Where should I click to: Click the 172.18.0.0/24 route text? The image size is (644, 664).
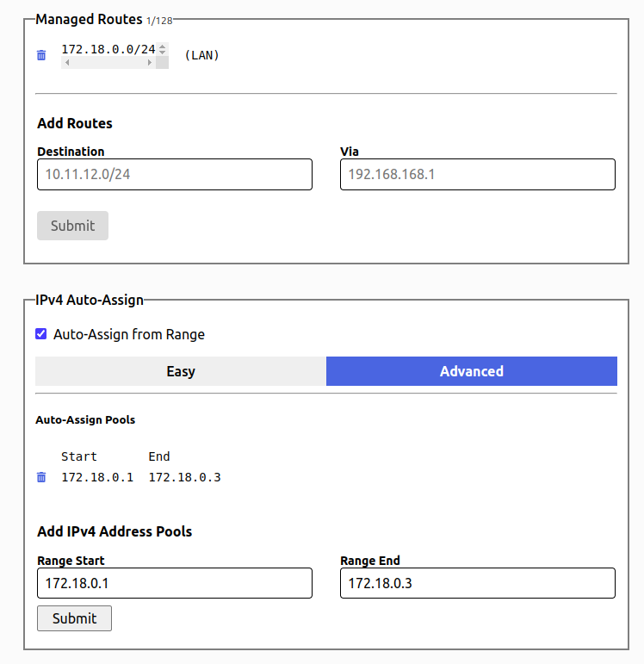tap(108, 50)
